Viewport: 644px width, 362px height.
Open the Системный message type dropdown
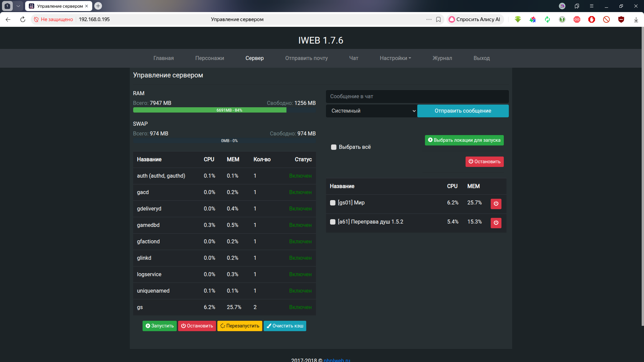coord(371,111)
